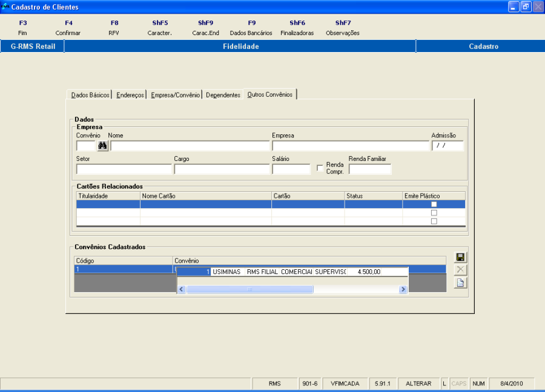Click the Convênio code input field
This screenshot has height=392, width=545.
coord(86,146)
